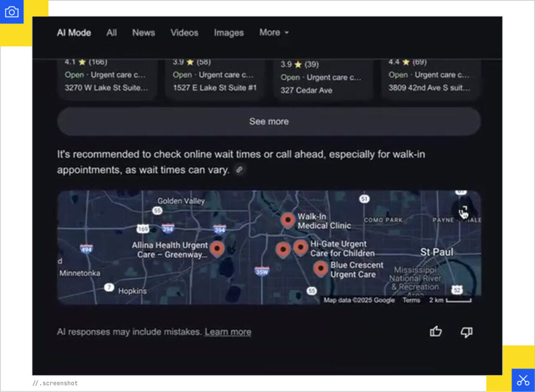Expand the map to fullscreen
Image resolution: width=535 pixels, height=392 pixels.
[463, 211]
